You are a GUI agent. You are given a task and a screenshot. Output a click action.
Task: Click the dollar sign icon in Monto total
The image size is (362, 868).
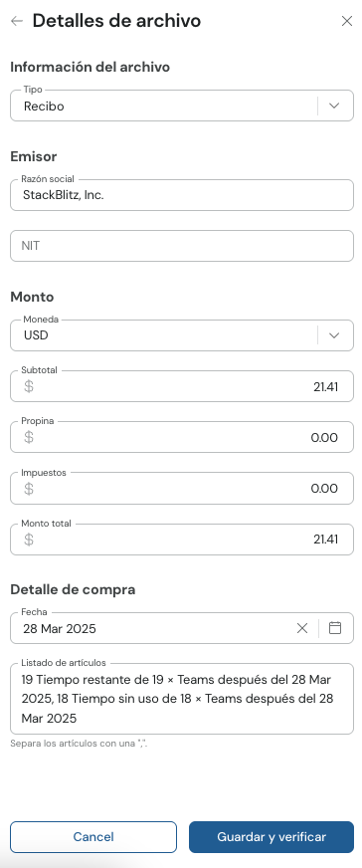(29, 540)
